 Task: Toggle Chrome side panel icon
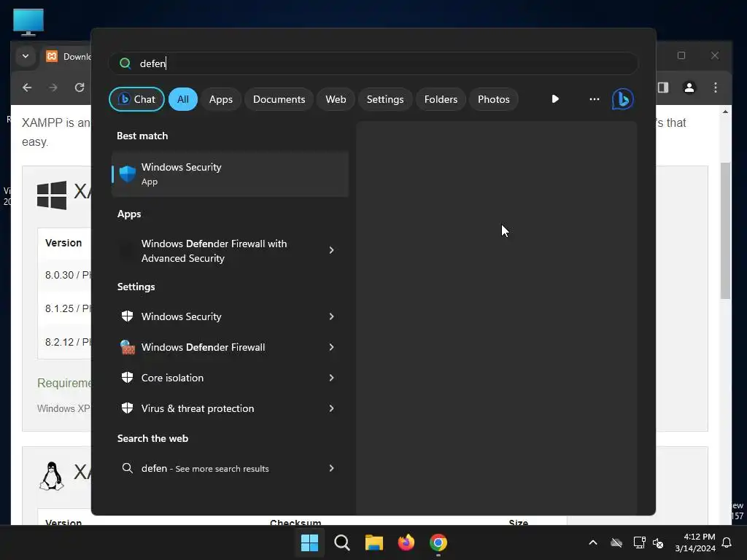[x=663, y=87]
